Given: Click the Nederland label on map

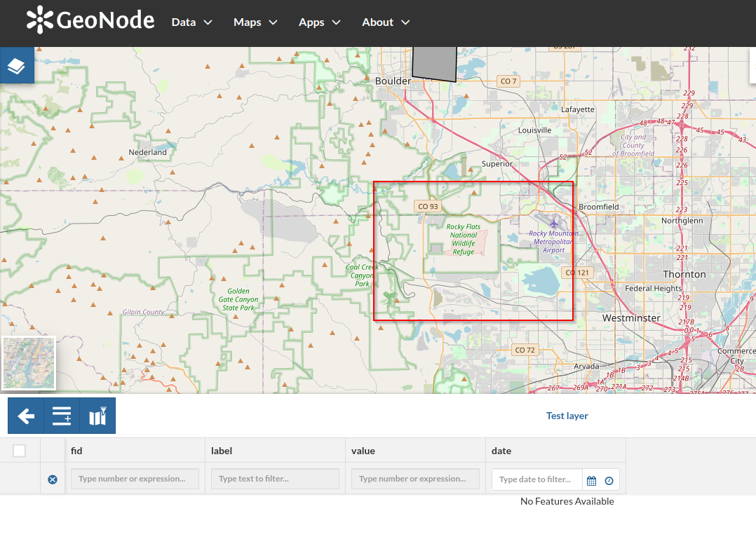Looking at the screenshot, I should pos(147,152).
